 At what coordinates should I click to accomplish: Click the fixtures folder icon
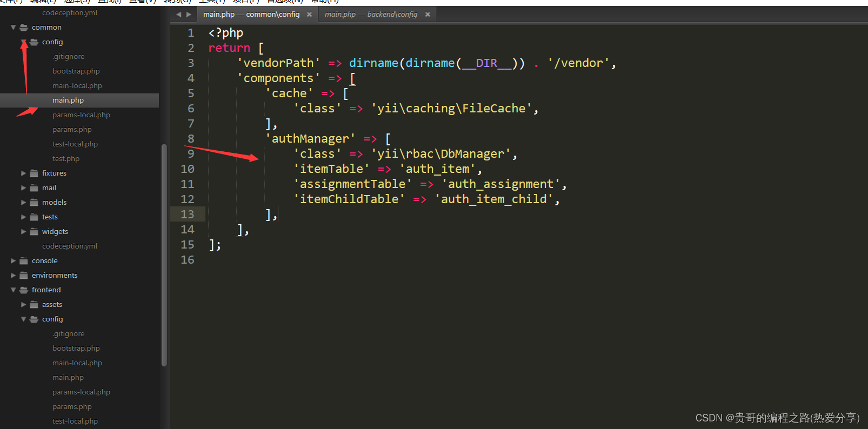34,173
